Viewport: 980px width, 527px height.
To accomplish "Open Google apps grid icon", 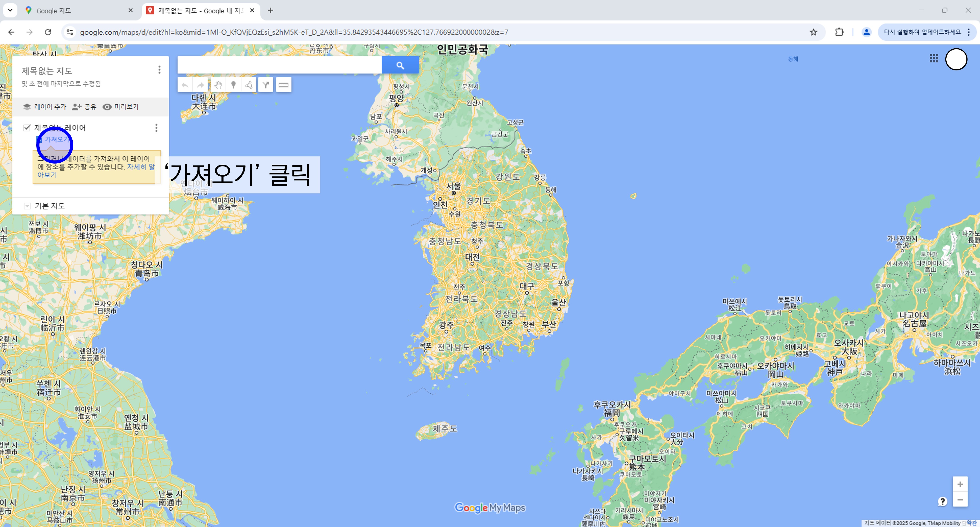I will (x=934, y=59).
